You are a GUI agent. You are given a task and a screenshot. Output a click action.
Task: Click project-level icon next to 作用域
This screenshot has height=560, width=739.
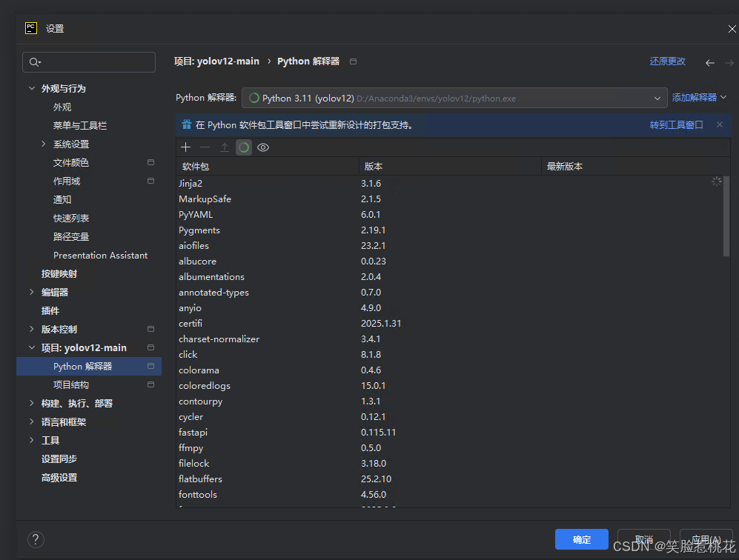tap(150, 181)
